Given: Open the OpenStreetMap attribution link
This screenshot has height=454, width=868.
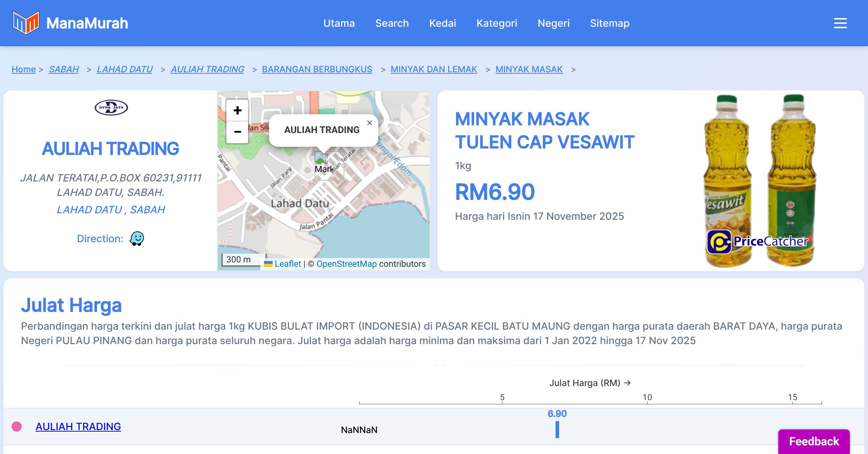Looking at the screenshot, I should 346,264.
